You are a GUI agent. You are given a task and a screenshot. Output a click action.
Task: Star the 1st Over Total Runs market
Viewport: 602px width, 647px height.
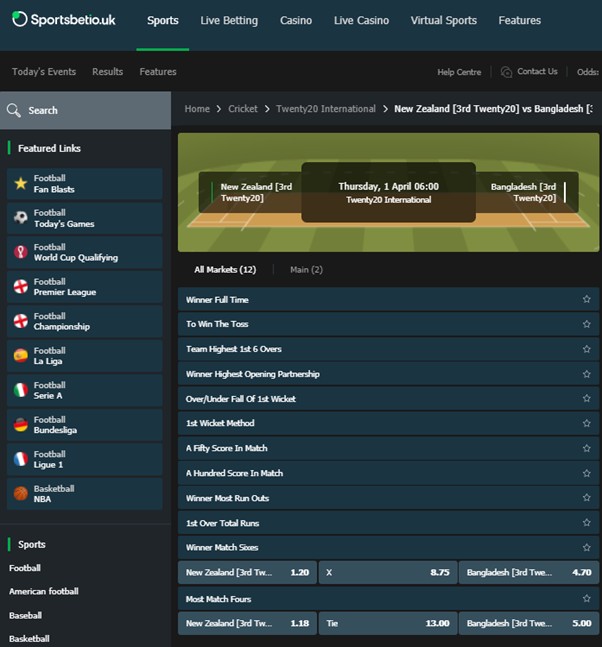(x=586, y=522)
